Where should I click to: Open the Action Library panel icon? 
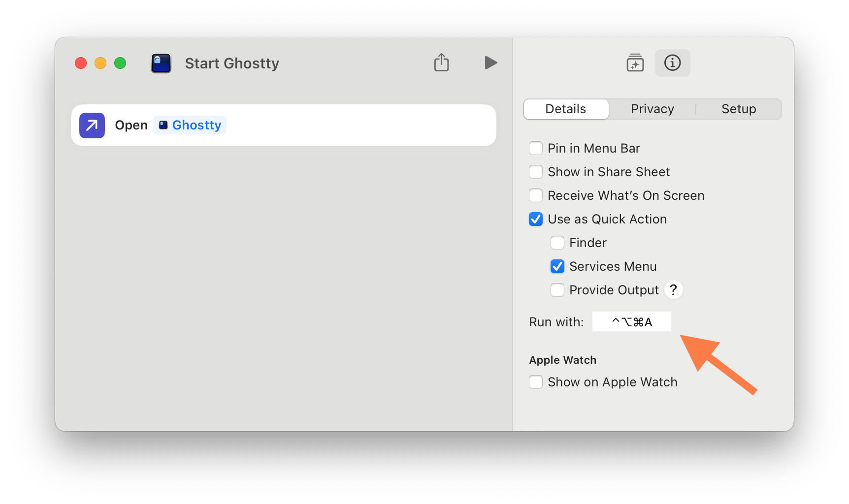click(x=635, y=63)
